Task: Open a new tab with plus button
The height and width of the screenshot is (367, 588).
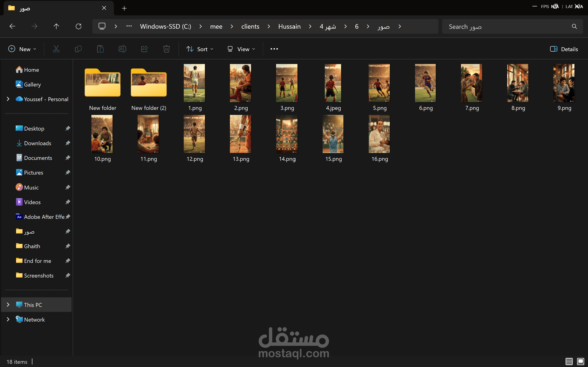Action: pyautogui.click(x=124, y=8)
